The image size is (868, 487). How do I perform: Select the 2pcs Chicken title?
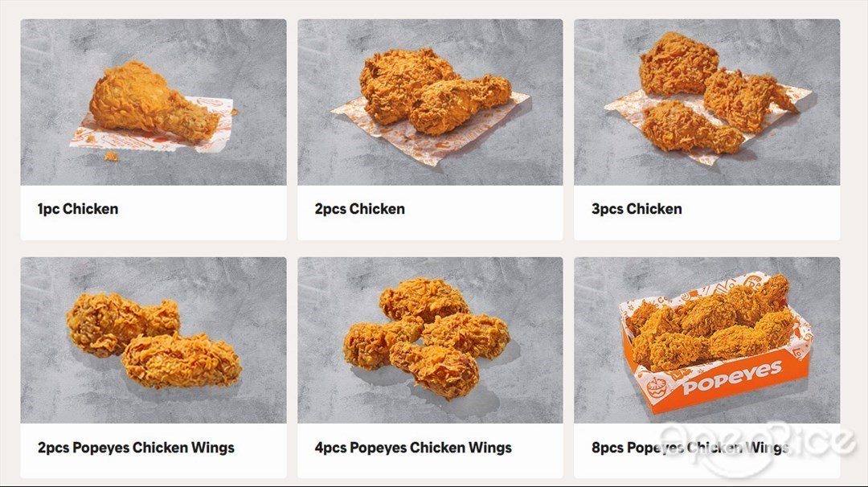click(x=360, y=209)
